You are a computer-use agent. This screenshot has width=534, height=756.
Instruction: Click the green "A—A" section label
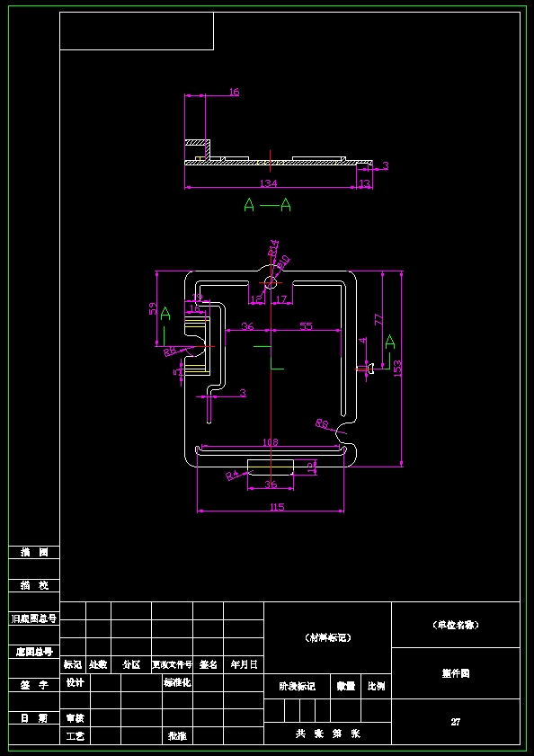[x=267, y=205]
